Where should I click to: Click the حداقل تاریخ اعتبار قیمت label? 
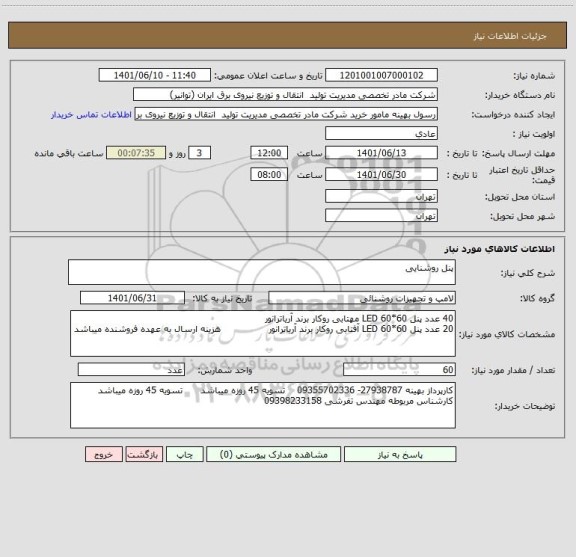click(x=522, y=175)
